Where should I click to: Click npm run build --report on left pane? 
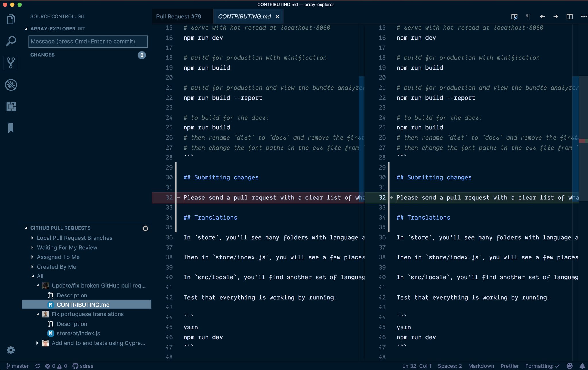tap(223, 98)
